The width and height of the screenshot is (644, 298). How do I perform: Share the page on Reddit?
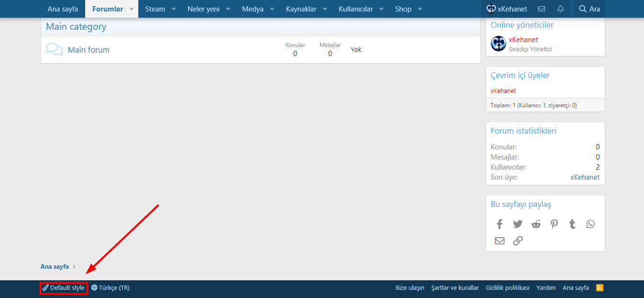(536, 224)
